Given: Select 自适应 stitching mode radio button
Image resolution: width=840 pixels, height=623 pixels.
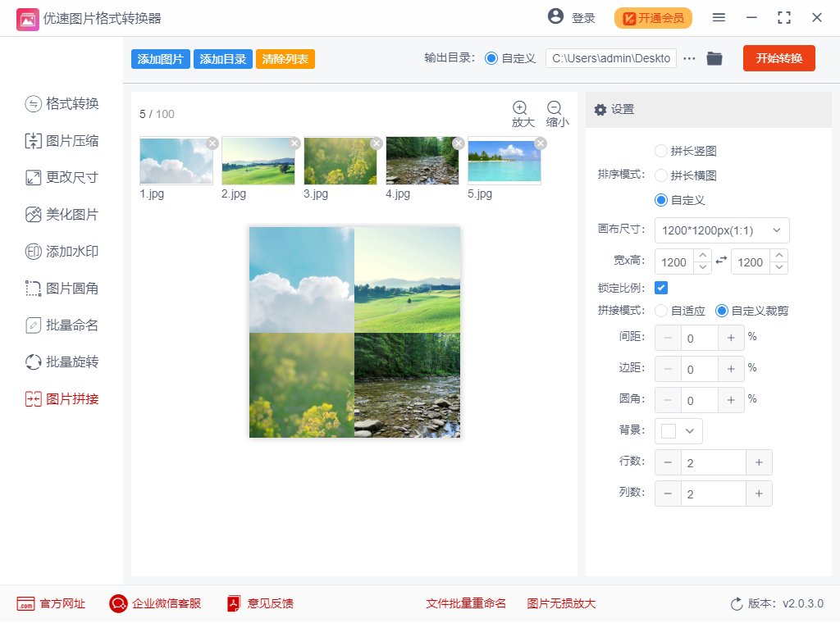Looking at the screenshot, I should click(x=661, y=311).
